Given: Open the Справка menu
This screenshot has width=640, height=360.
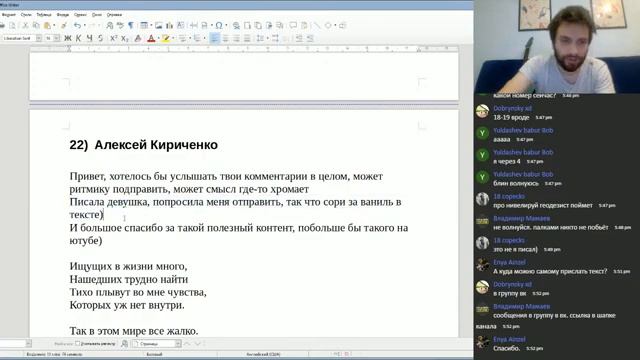Looking at the screenshot, I should tap(114, 15).
